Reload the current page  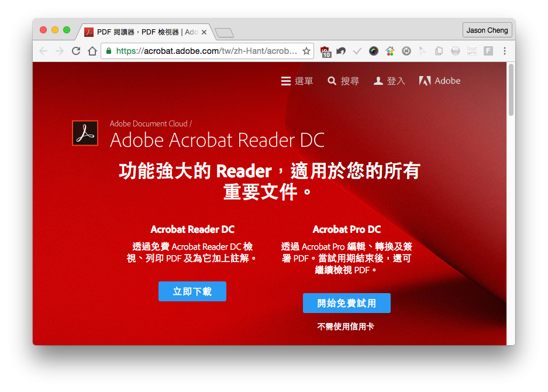[76, 51]
